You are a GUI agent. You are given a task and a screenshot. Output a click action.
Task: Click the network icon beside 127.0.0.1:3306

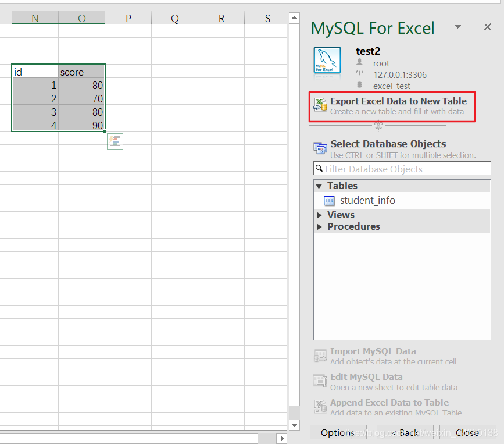pyautogui.click(x=359, y=73)
